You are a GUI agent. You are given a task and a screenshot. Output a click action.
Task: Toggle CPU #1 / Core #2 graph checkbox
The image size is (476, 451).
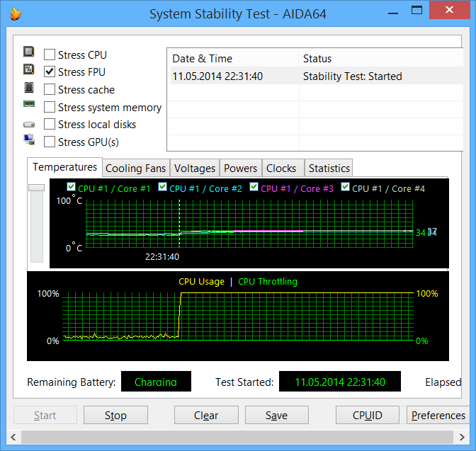coord(162,187)
